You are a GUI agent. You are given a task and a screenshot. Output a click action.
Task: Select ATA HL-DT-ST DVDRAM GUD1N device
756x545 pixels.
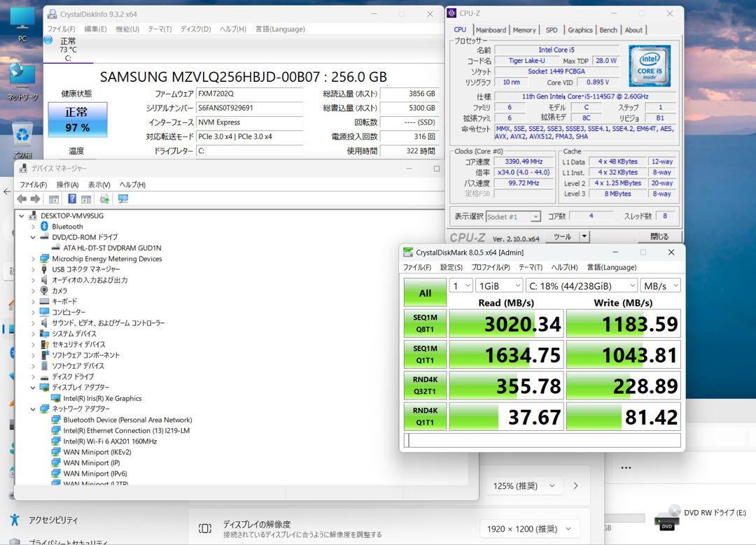[112, 248]
